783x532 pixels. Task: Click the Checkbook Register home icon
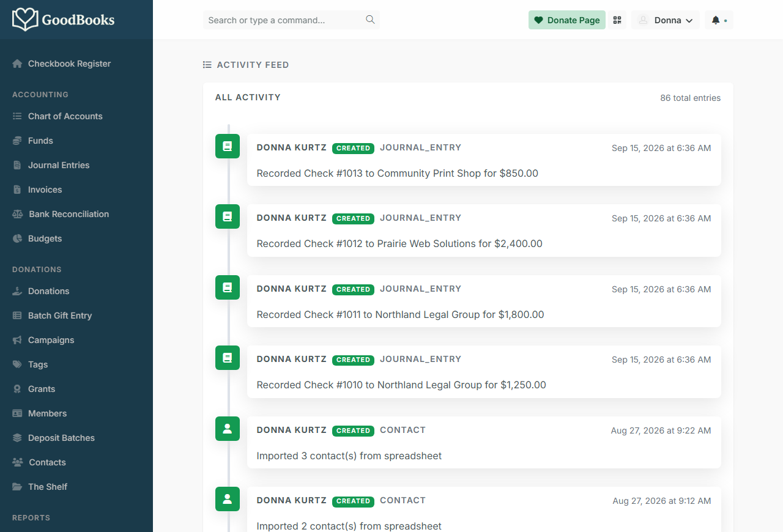17,64
